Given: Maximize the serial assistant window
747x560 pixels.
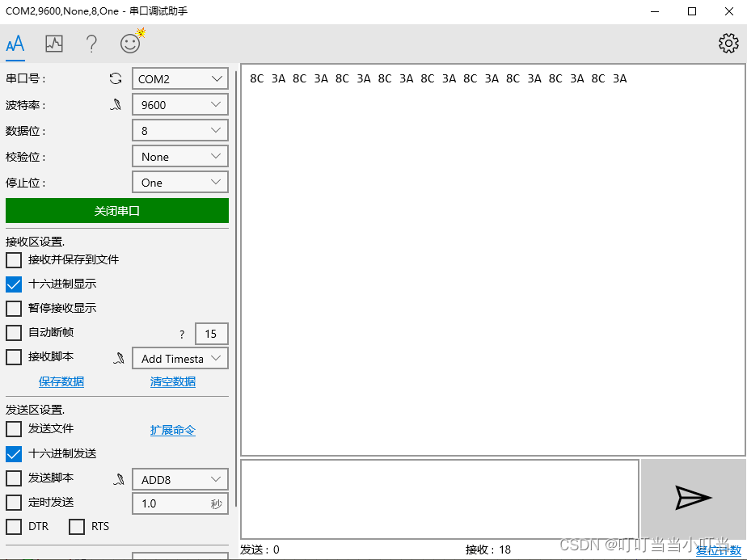Looking at the screenshot, I should [x=692, y=11].
